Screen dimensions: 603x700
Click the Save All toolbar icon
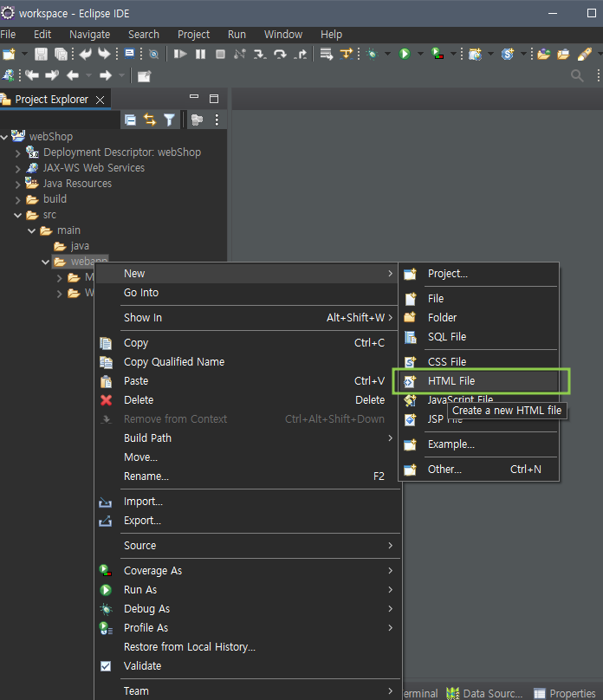[x=61, y=54]
